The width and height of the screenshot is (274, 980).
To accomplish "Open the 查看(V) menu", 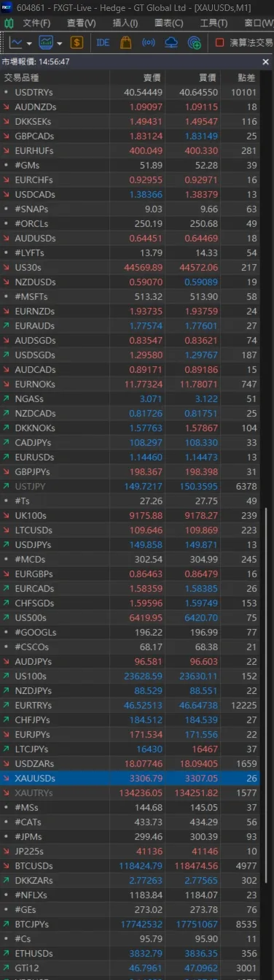I will 81,23.
